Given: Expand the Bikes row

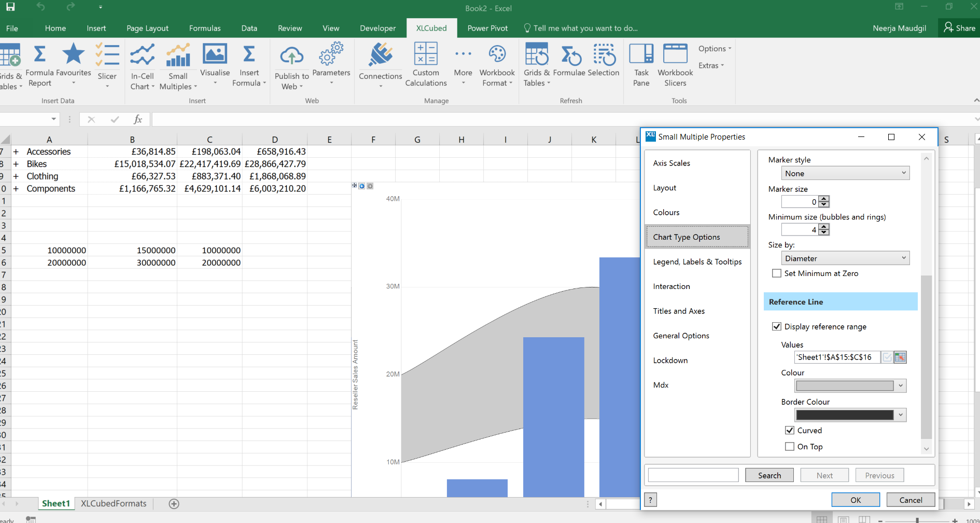Looking at the screenshot, I should [x=16, y=164].
